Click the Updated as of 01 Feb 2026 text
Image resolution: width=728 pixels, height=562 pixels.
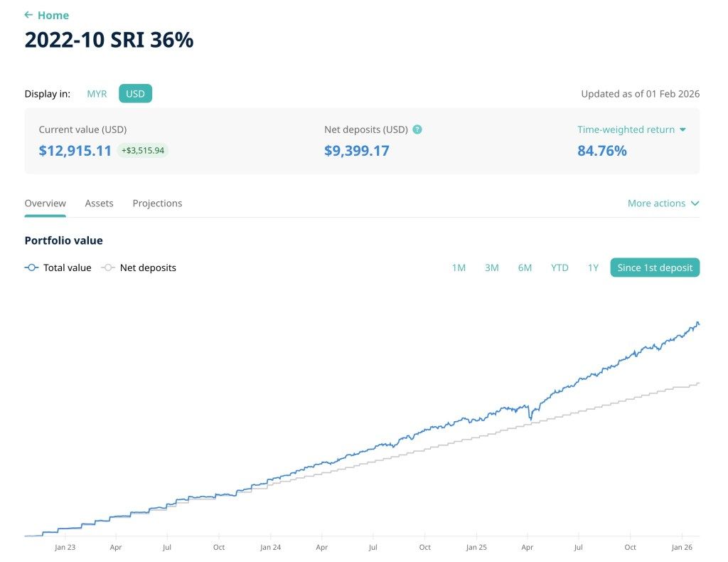pyautogui.click(x=641, y=94)
